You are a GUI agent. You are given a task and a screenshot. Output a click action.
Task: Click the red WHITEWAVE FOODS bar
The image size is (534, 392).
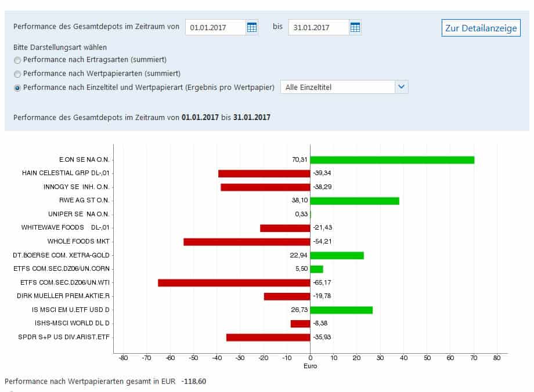pyautogui.click(x=285, y=228)
